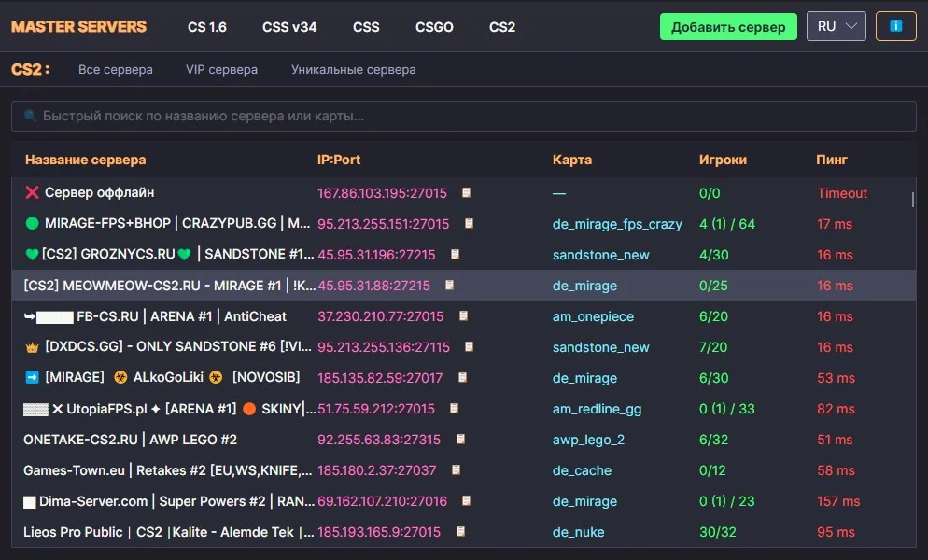Click the crown icon beside DXDCS.GG

(x=32, y=347)
